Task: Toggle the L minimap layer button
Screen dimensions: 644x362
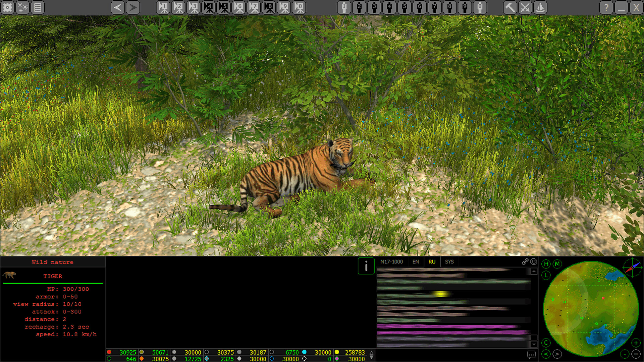Action: (x=546, y=275)
